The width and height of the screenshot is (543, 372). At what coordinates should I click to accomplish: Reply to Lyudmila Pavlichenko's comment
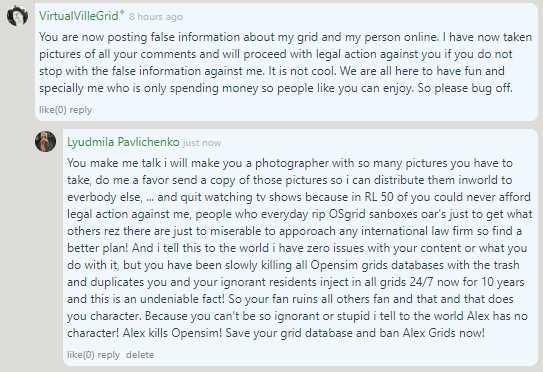[109, 355]
